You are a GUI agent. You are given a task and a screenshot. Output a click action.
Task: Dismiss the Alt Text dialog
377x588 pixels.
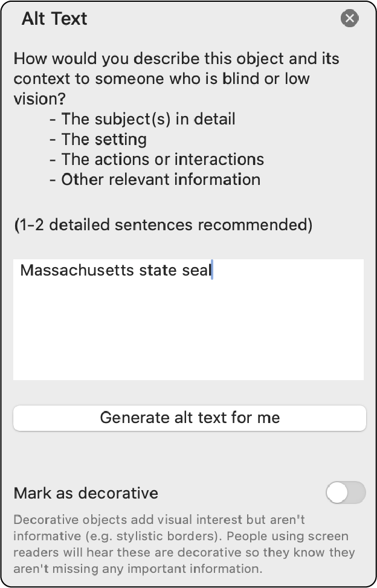[349, 18]
